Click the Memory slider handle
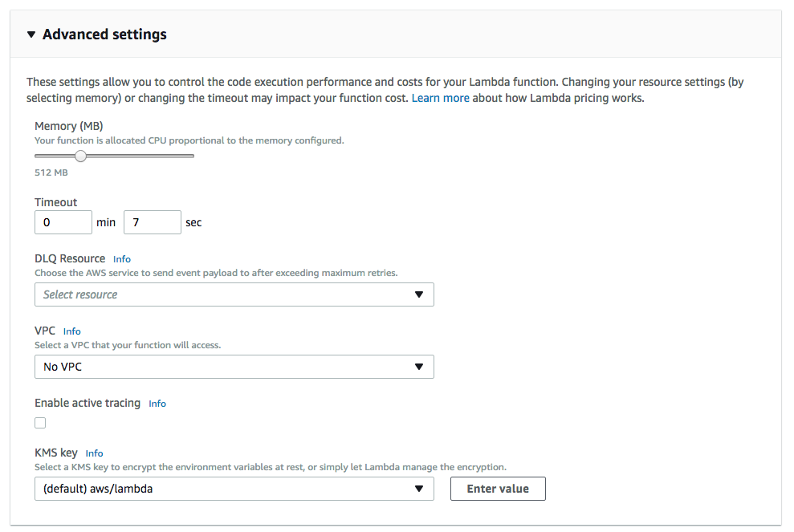The width and height of the screenshot is (794, 532). (x=80, y=156)
